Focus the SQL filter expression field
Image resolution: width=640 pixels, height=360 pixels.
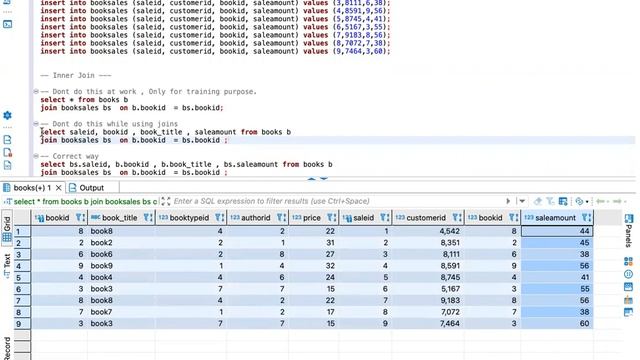click(x=337, y=201)
